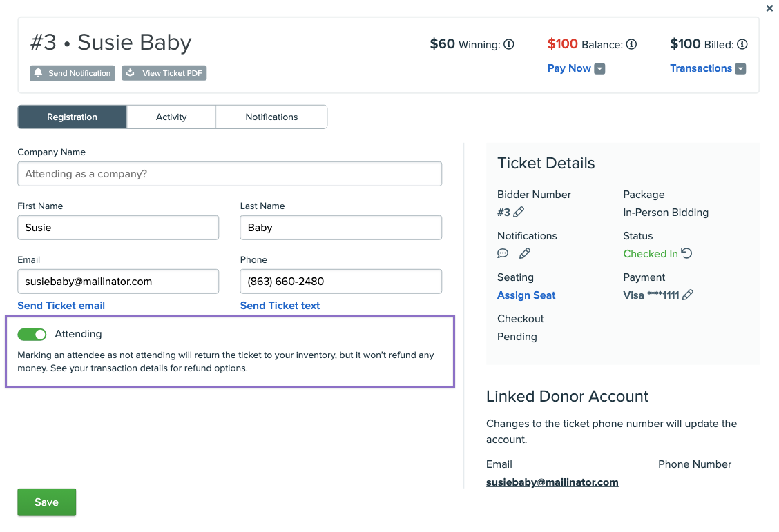Click the Send Notification button
This screenshot has height=532, width=779.
click(x=72, y=73)
